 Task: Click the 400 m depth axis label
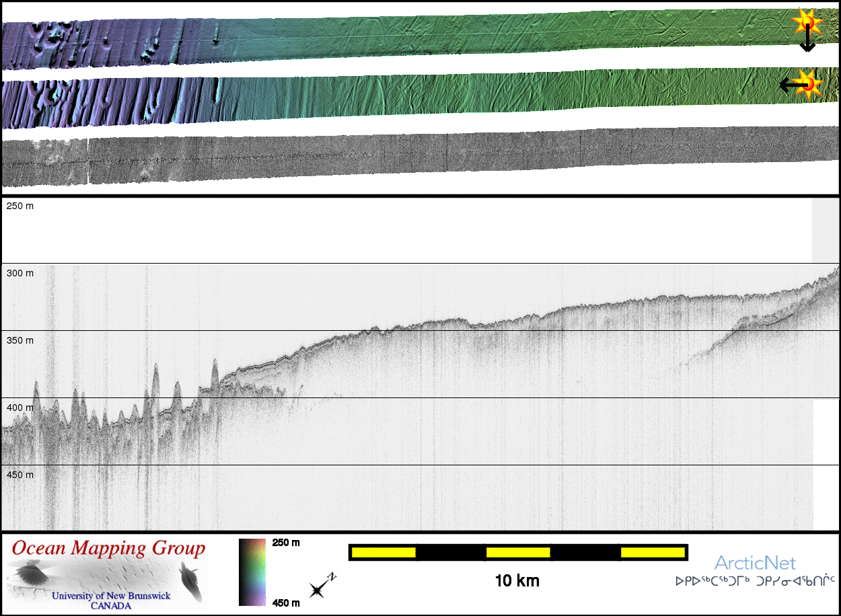tap(20, 408)
